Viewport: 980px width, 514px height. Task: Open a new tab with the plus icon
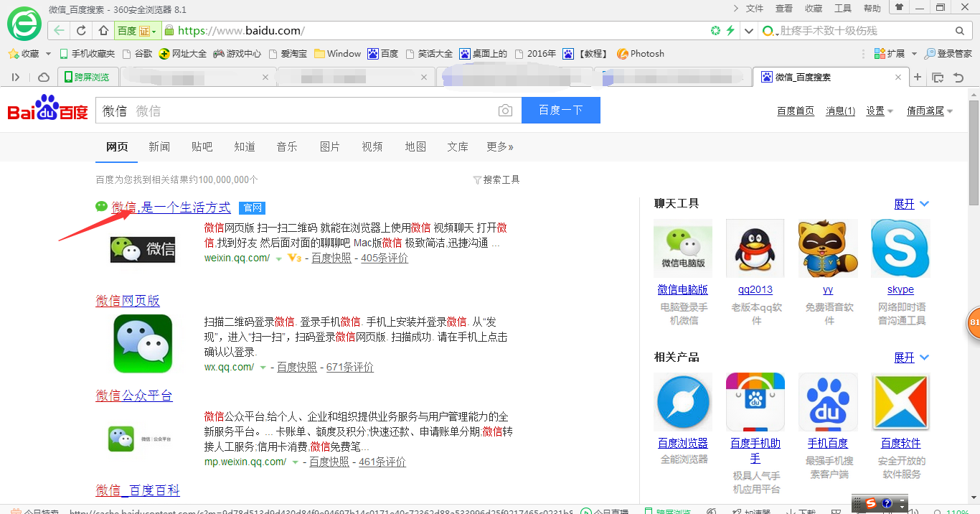[x=917, y=77]
